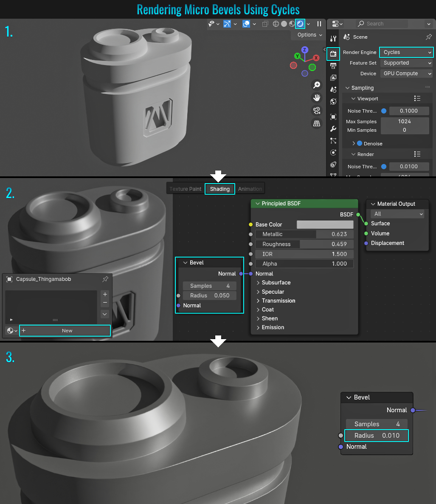Screen dimensions: 436x504
Task: Pin the Capsule_Thingamabob material panel
Action: 105,279
